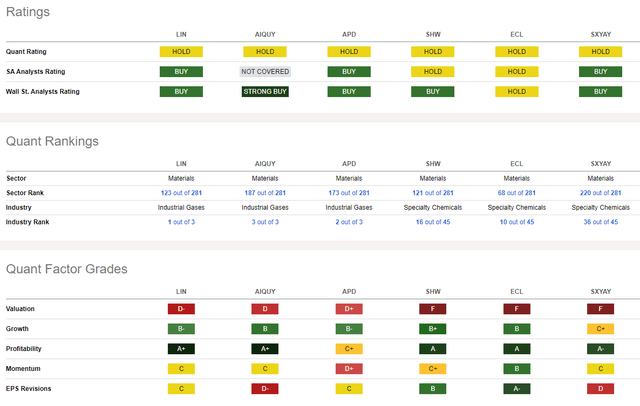The width and height of the screenshot is (640, 406).
Task: Click SHW Wall St. Analysts BUY badge
Action: [433, 92]
